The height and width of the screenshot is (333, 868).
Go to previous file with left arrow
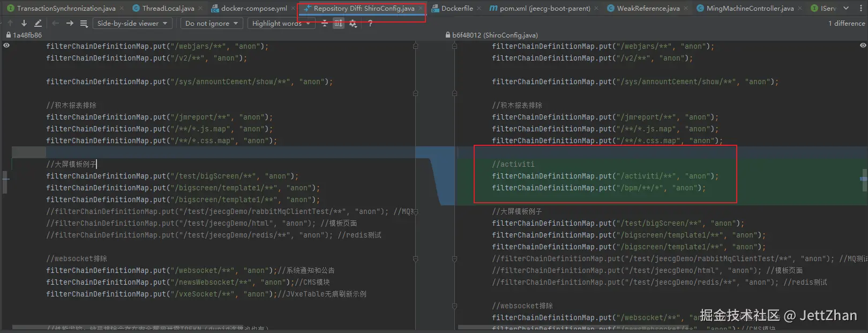[56, 23]
